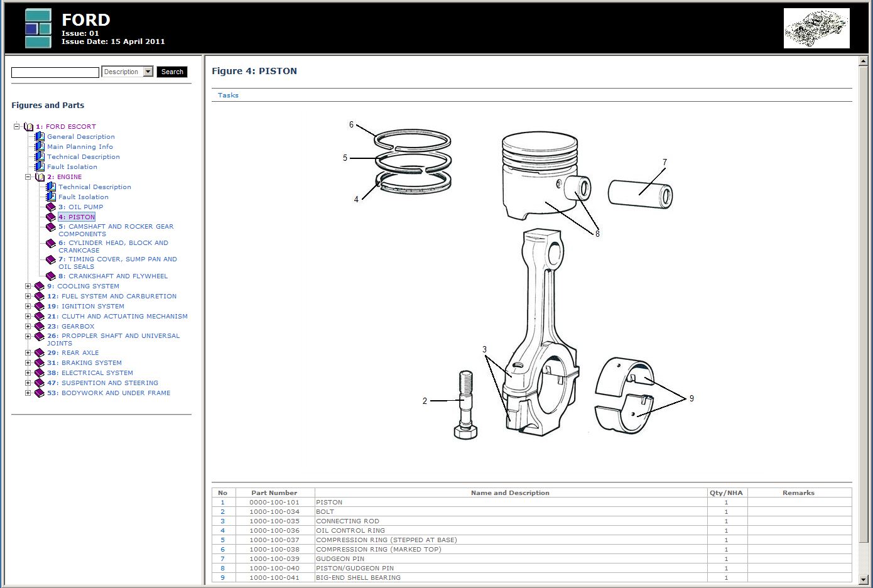Image resolution: width=873 pixels, height=588 pixels.
Task: Expand the 47: SUSPENTION AND STEERING node
Action: pos(28,383)
